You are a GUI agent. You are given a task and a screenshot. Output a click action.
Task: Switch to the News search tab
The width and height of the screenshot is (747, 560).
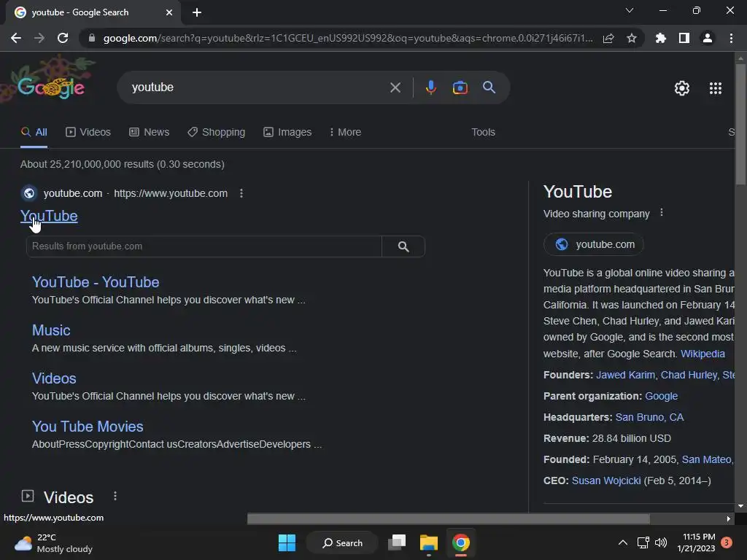(x=149, y=132)
